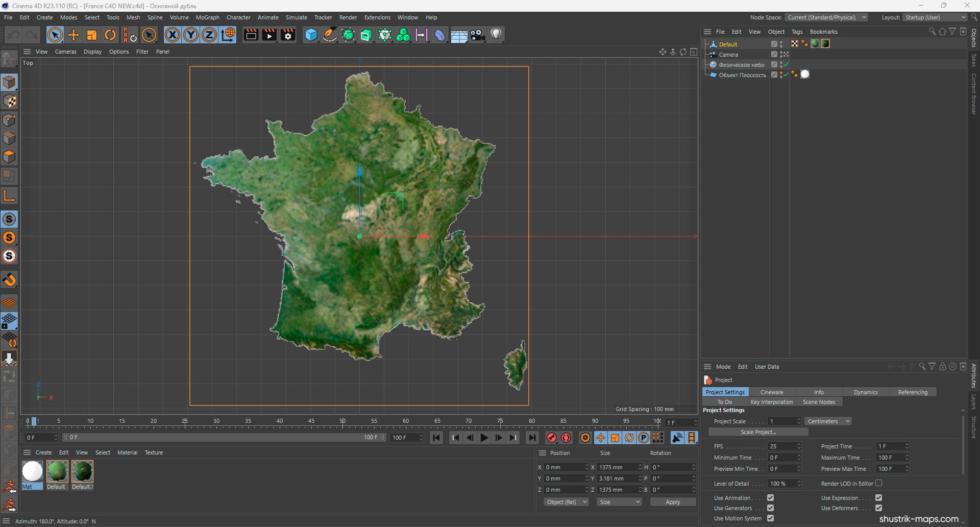Uncheck Use Motion System

[x=770, y=518]
